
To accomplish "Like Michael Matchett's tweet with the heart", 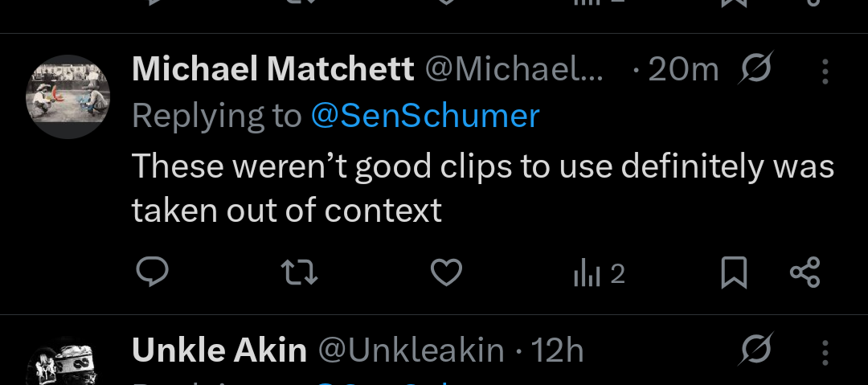I will 446,274.
